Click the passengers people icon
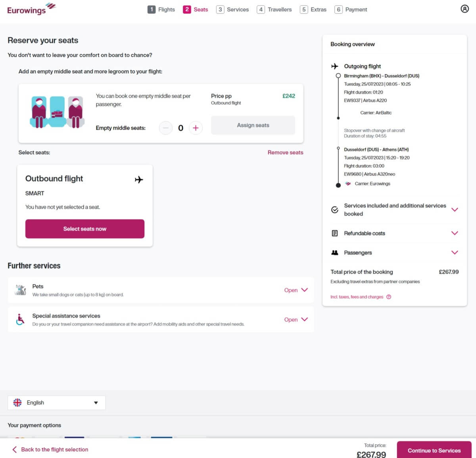This screenshot has height=458, width=476. pos(335,253)
